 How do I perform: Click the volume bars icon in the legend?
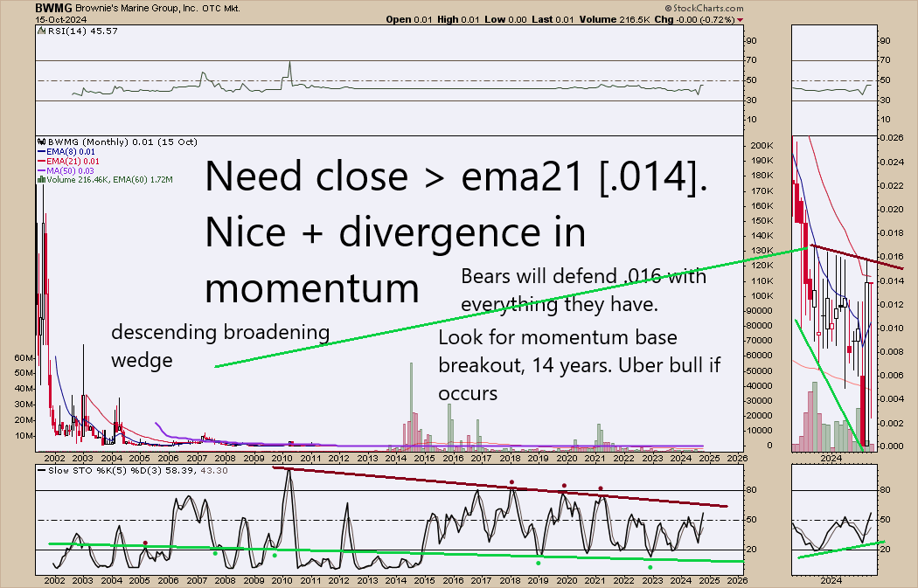point(41,180)
